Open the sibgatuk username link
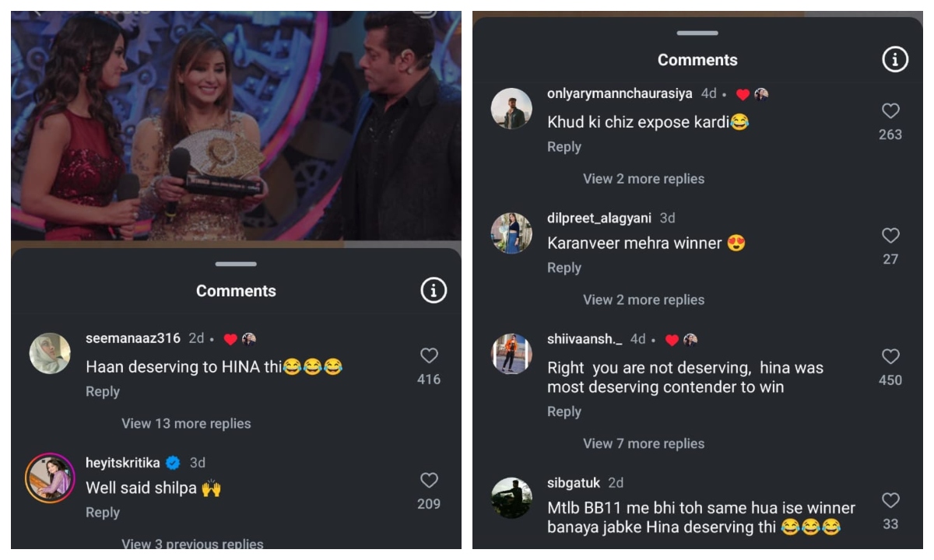 tap(574, 483)
